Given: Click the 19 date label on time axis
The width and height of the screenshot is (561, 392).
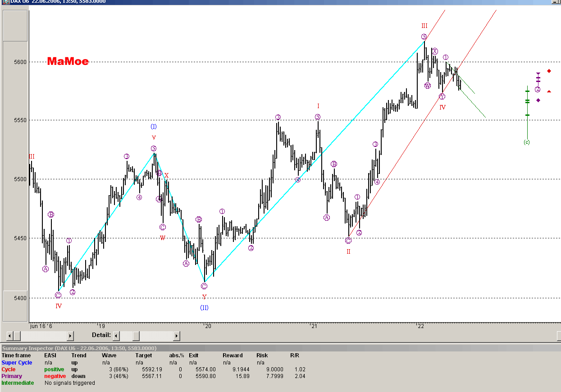Looking at the screenshot, I should point(102,326).
